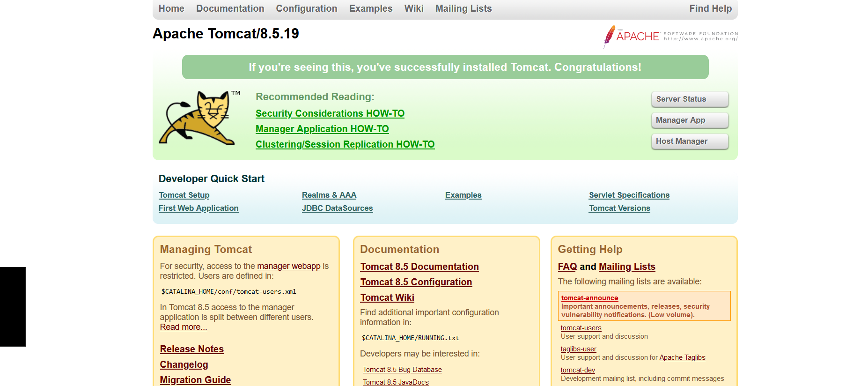Open Tomcat 8.5 JavaDocs link
Screen dimensions: 868x386
pos(396,382)
